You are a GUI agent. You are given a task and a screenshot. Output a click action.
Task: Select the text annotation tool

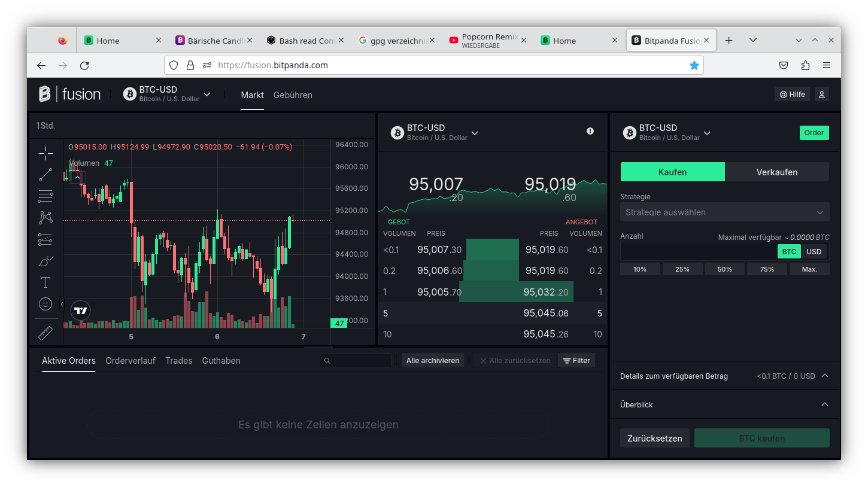tap(45, 282)
